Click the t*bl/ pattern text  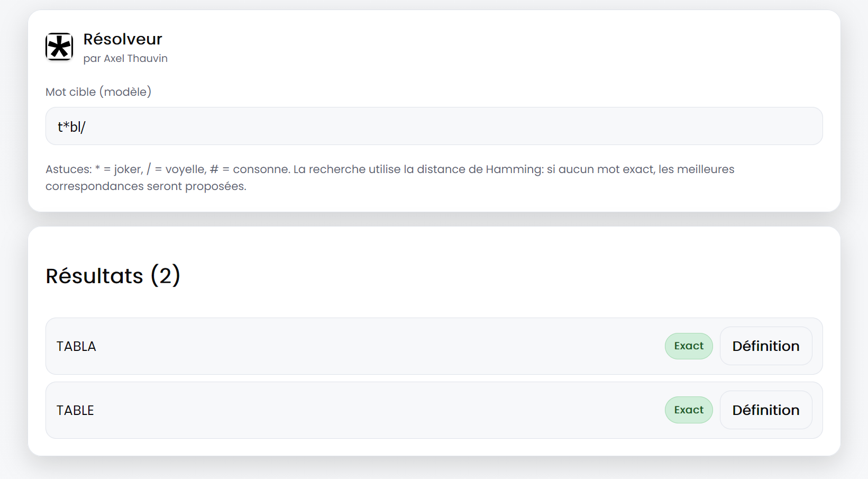coord(72,126)
